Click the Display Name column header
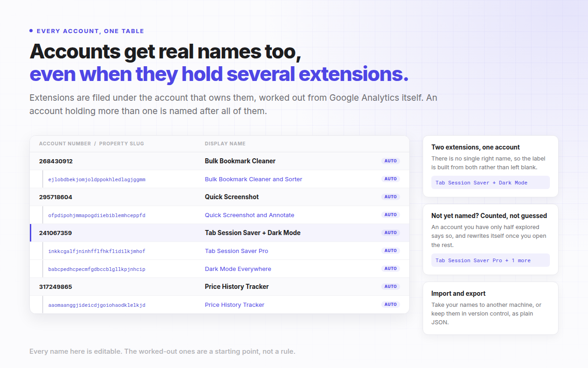Image resolution: width=588 pixels, height=368 pixels. coord(225,144)
